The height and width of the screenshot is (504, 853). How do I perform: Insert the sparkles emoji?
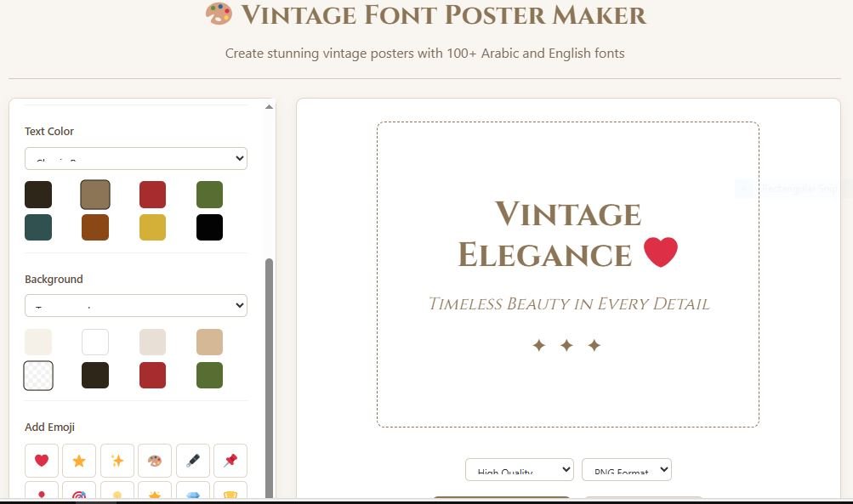[117, 461]
